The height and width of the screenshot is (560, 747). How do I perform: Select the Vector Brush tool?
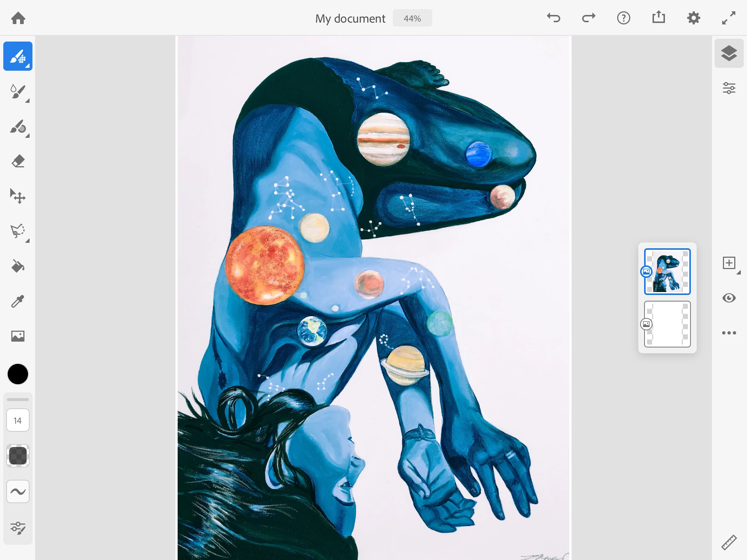[18, 127]
